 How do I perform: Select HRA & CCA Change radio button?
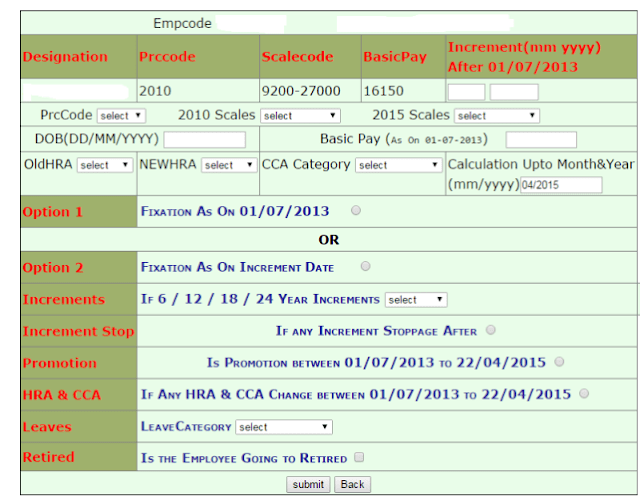pos(583,394)
